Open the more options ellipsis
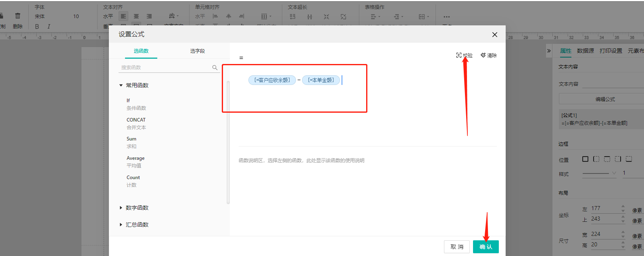This screenshot has height=256, width=644. point(446,17)
